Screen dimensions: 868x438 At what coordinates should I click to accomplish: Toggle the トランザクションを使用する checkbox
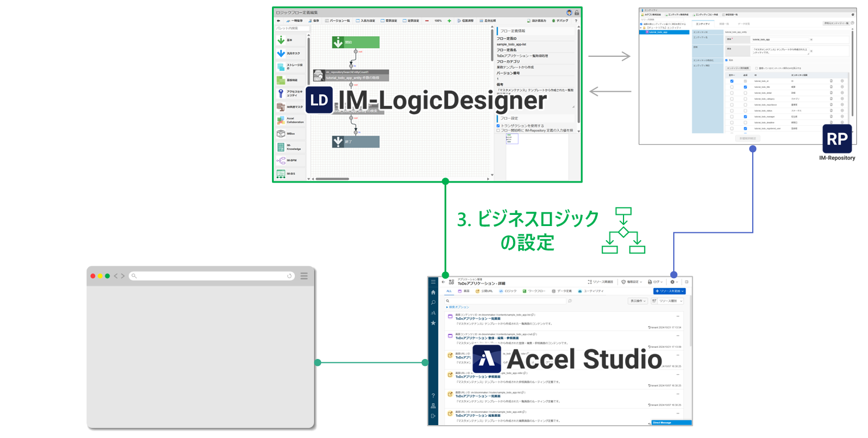498,125
